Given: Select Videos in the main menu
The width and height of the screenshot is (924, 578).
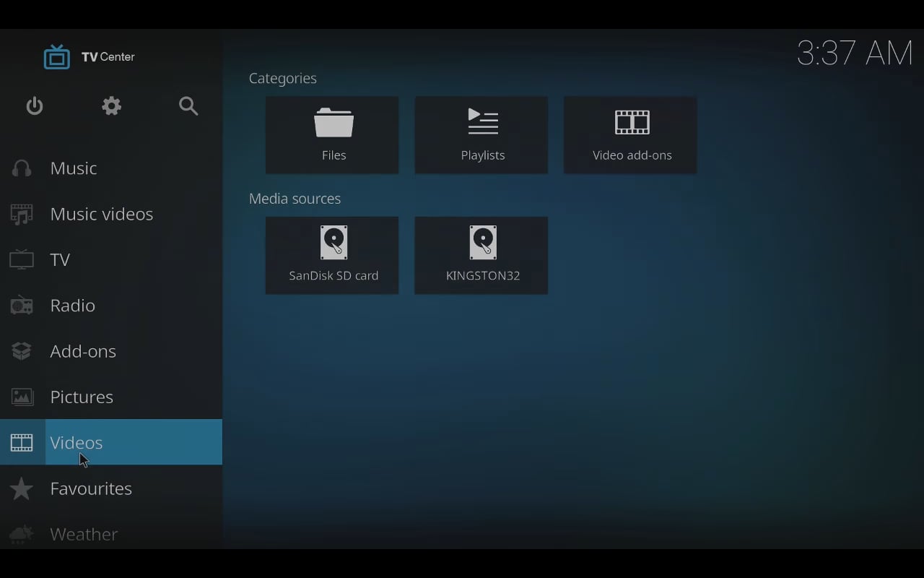Looking at the screenshot, I should coord(76,442).
